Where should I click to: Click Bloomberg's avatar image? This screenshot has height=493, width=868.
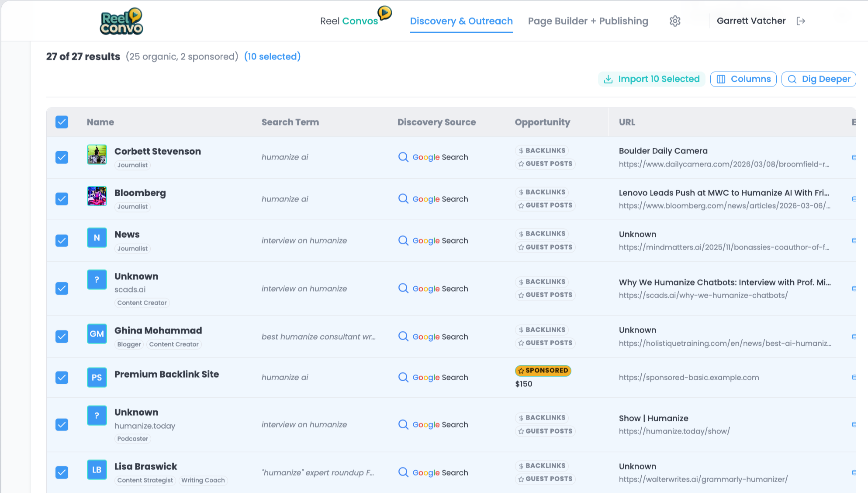point(97,196)
